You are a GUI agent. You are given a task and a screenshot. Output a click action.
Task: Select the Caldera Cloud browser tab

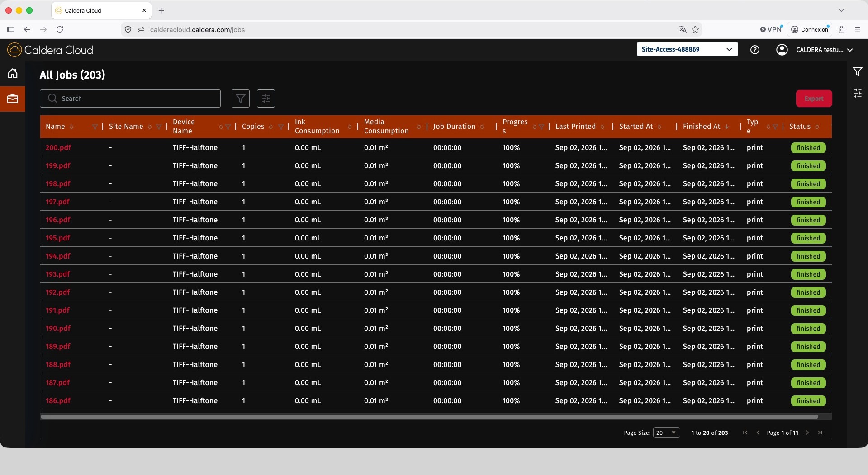coord(100,10)
